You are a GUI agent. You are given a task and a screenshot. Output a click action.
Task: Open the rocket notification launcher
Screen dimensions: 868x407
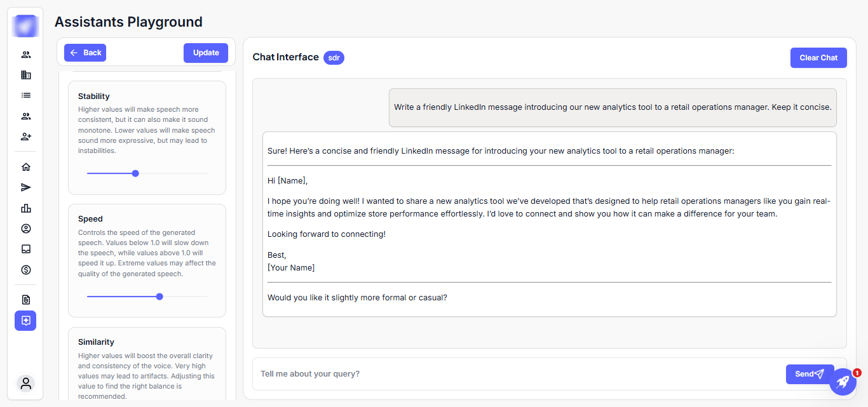[x=843, y=382]
